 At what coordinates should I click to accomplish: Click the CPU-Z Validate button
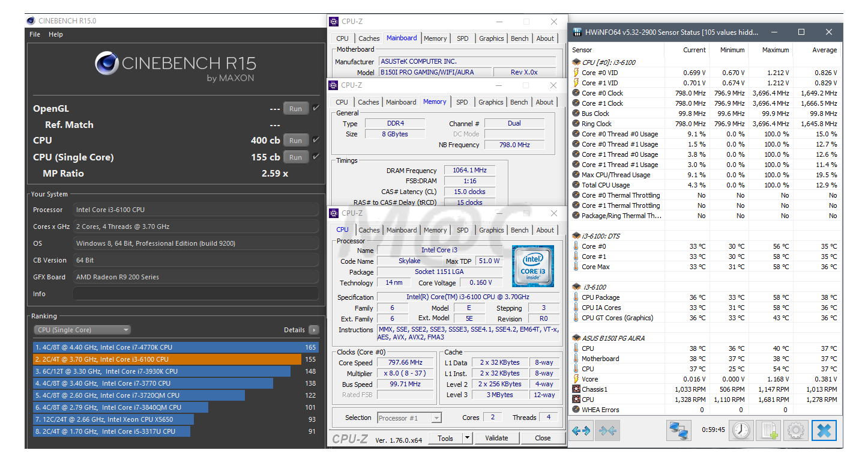pos(496,439)
